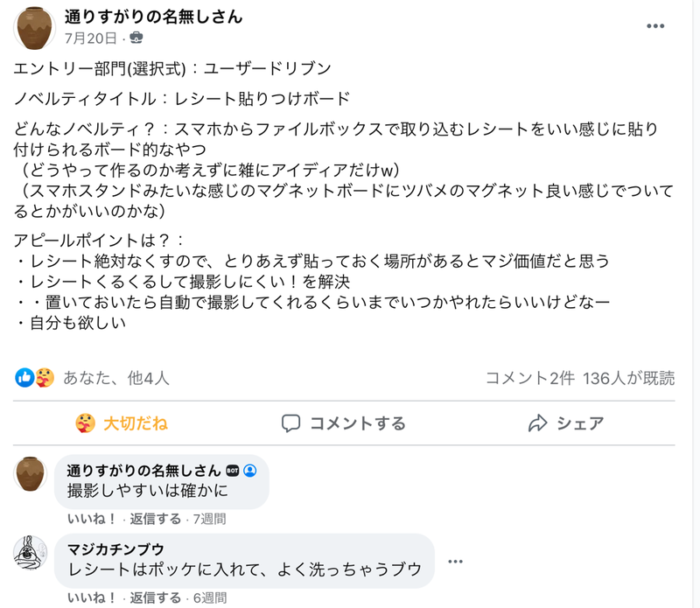Click the blue profile badge beside BOT

pos(250,470)
